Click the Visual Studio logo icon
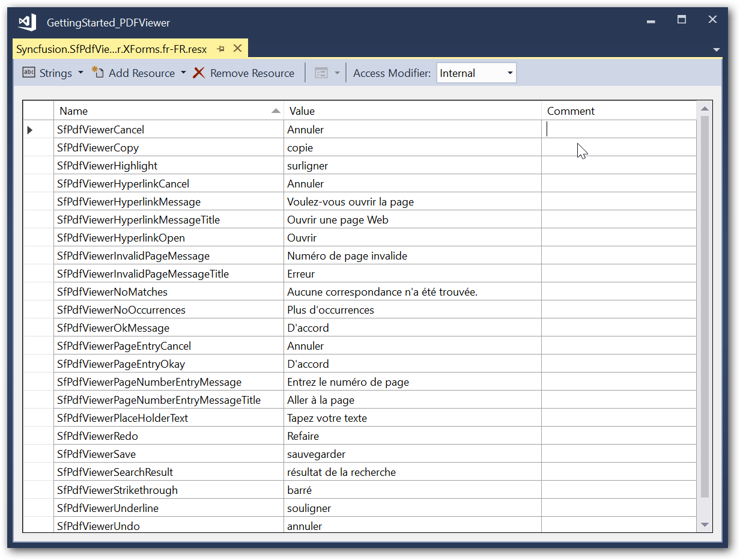Image resolution: width=740 pixels, height=560 pixels. [x=28, y=22]
